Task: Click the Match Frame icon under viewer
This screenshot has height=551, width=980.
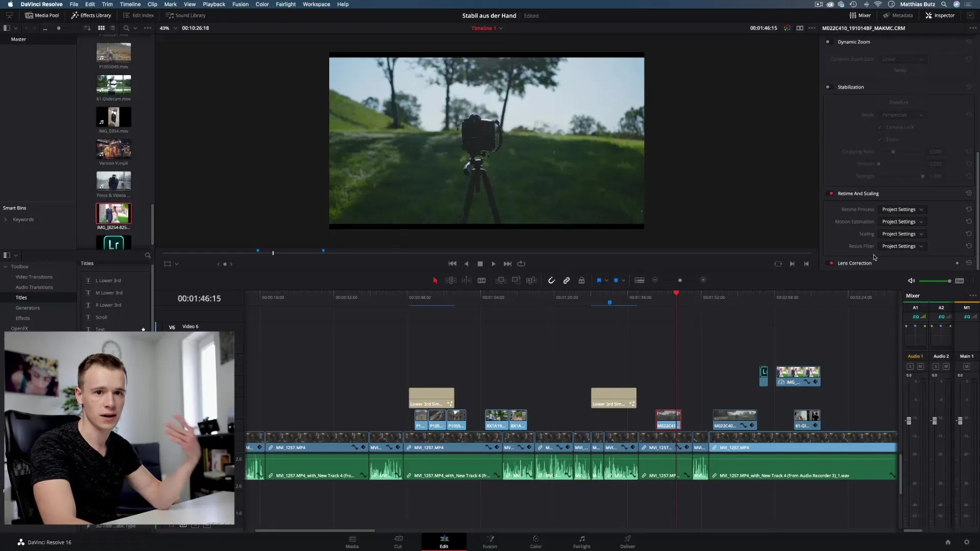Action: point(778,264)
